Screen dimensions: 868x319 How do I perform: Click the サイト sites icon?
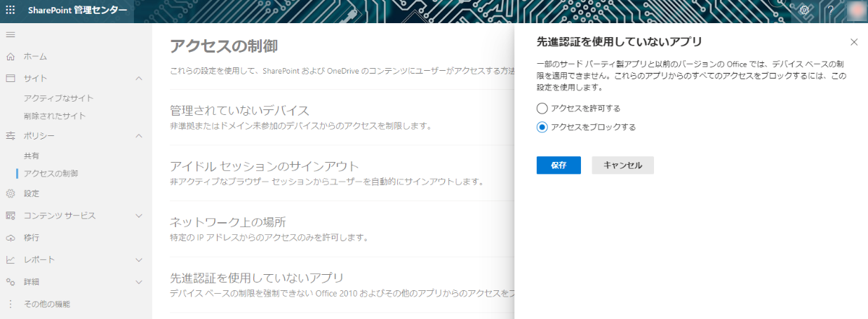[x=11, y=78]
